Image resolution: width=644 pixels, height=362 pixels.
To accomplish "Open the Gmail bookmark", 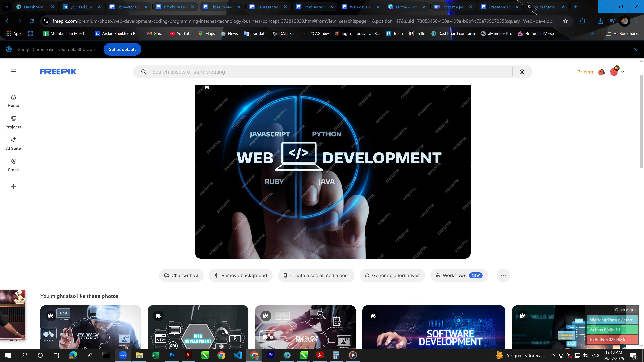I will coord(155,34).
